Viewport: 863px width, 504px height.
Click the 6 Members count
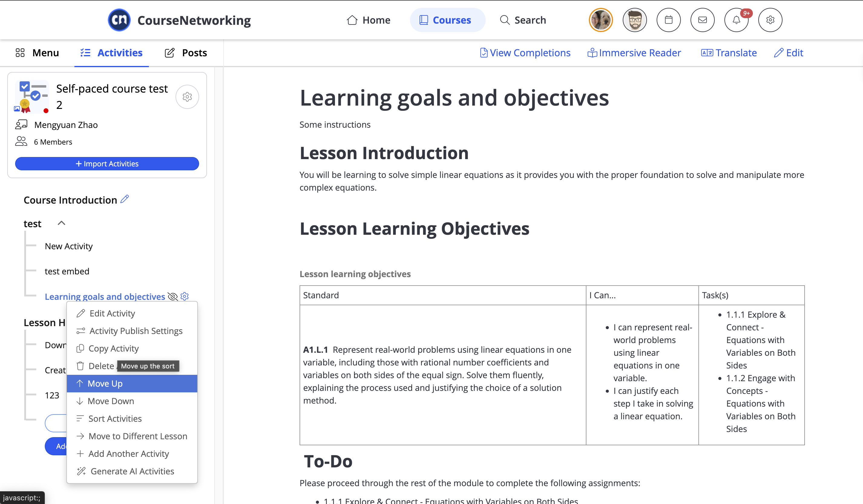[x=53, y=142]
